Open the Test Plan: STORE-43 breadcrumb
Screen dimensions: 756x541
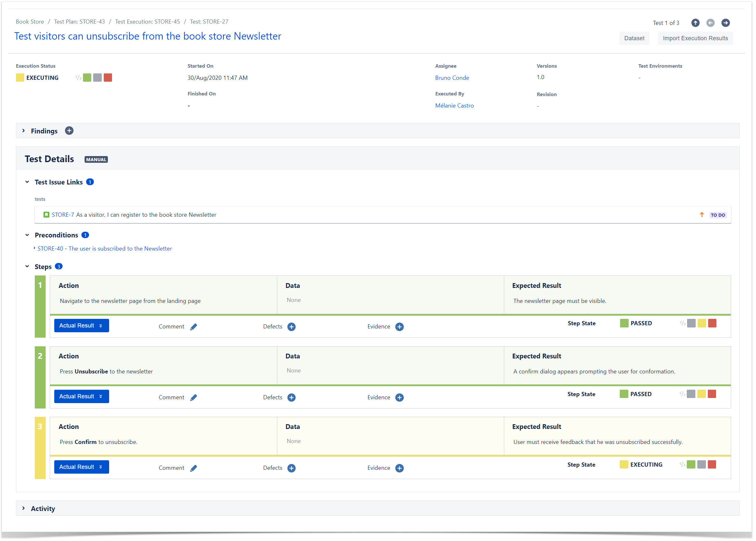79,22
